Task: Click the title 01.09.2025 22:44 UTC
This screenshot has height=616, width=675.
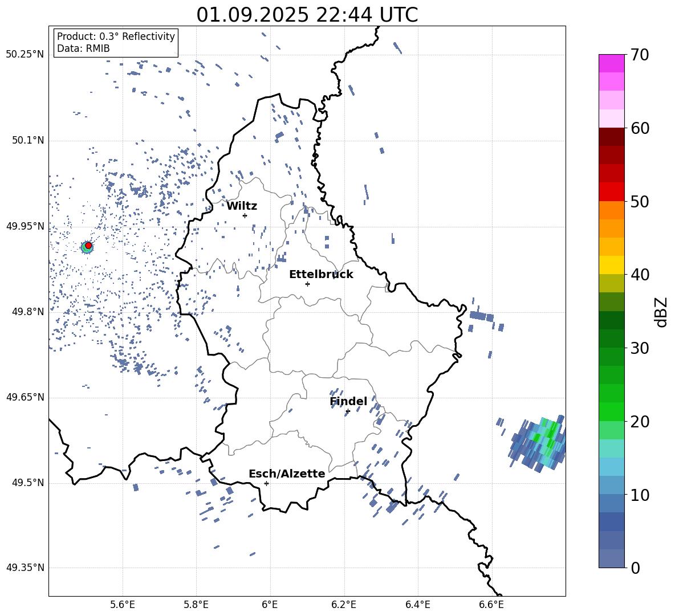Action: coord(307,15)
